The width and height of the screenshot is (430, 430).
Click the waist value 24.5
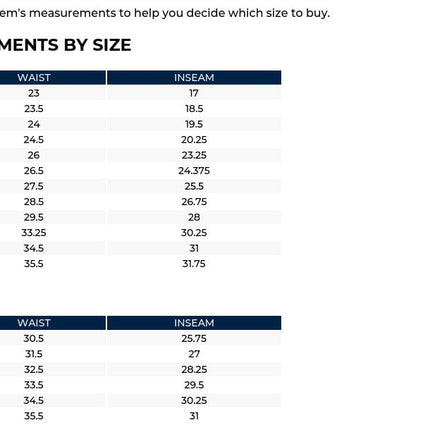coord(34,140)
